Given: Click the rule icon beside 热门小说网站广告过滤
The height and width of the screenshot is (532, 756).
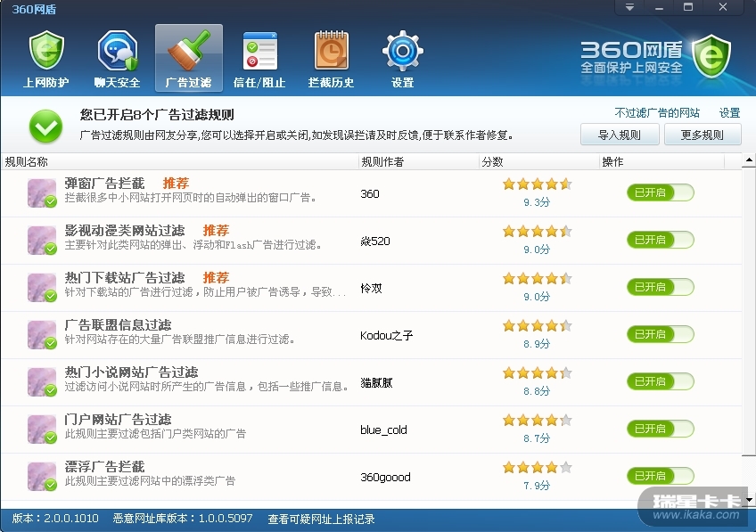Looking at the screenshot, I should (42, 382).
